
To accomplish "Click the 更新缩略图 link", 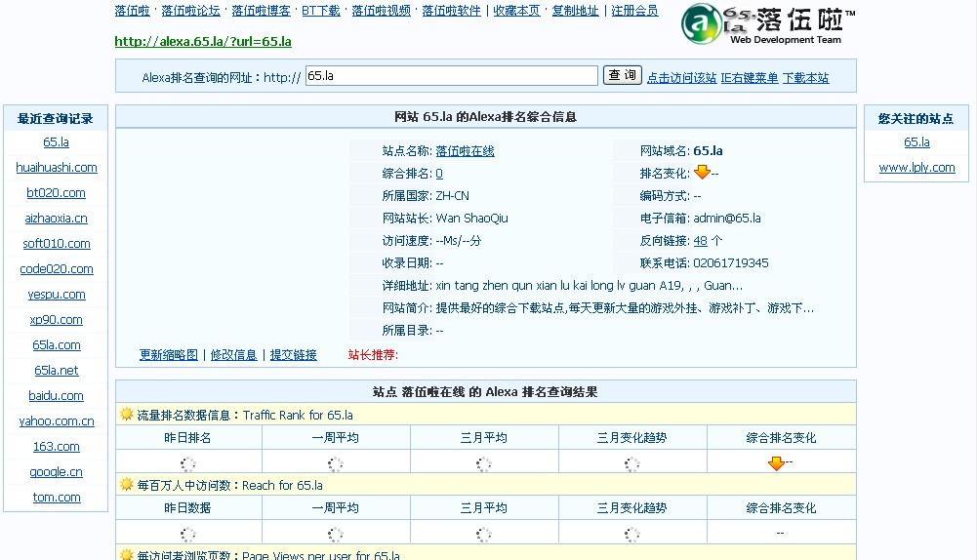I will 168,355.
